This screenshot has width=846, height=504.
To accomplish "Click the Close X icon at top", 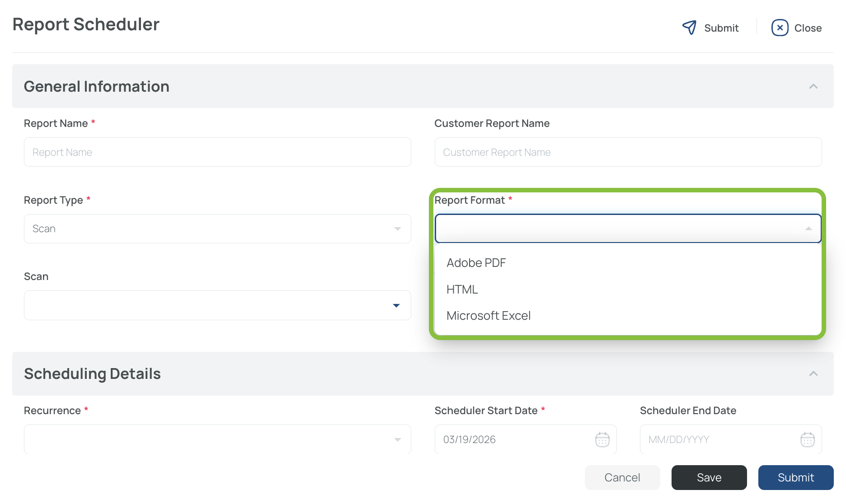I will tap(780, 28).
